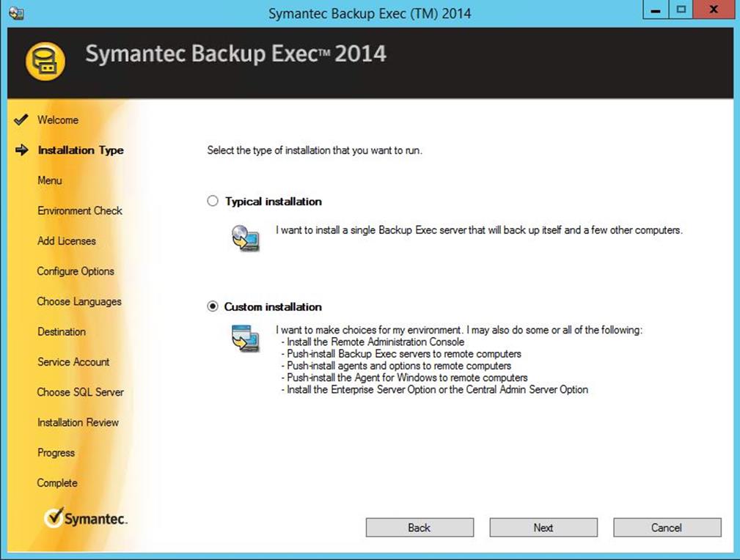Click the title bar application icon
740x560 pixels.
pos(17,12)
